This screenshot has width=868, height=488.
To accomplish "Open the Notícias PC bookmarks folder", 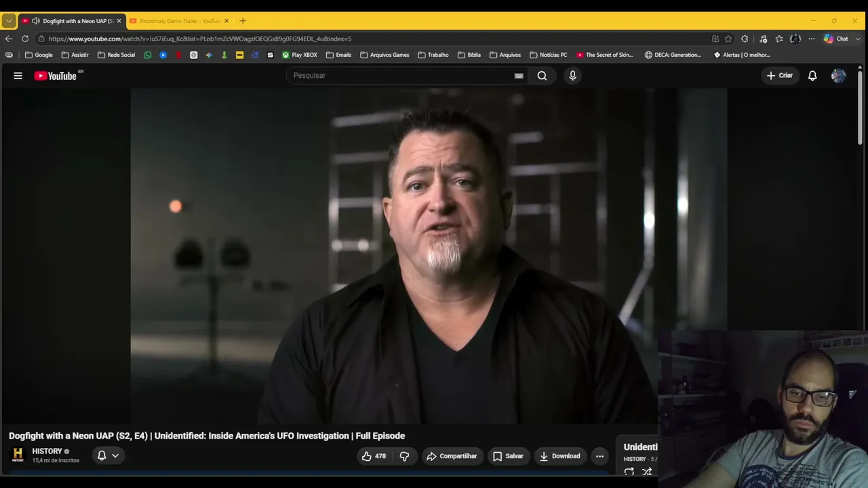I will (549, 55).
